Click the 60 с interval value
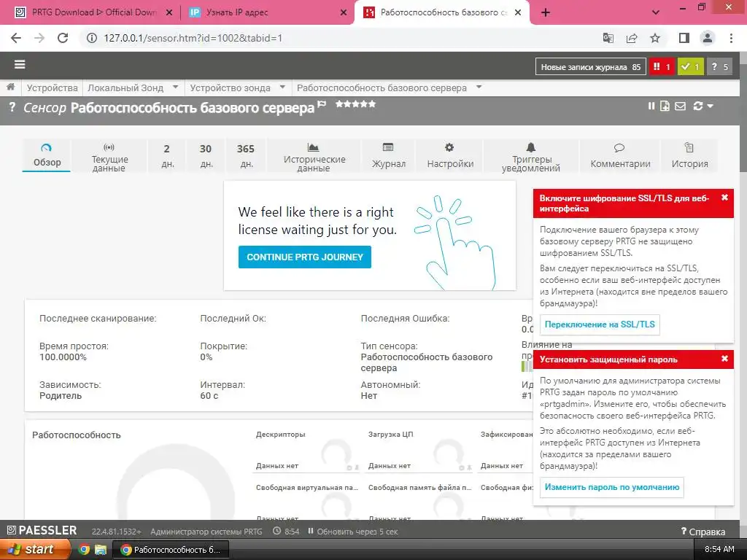 (x=209, y=396)
